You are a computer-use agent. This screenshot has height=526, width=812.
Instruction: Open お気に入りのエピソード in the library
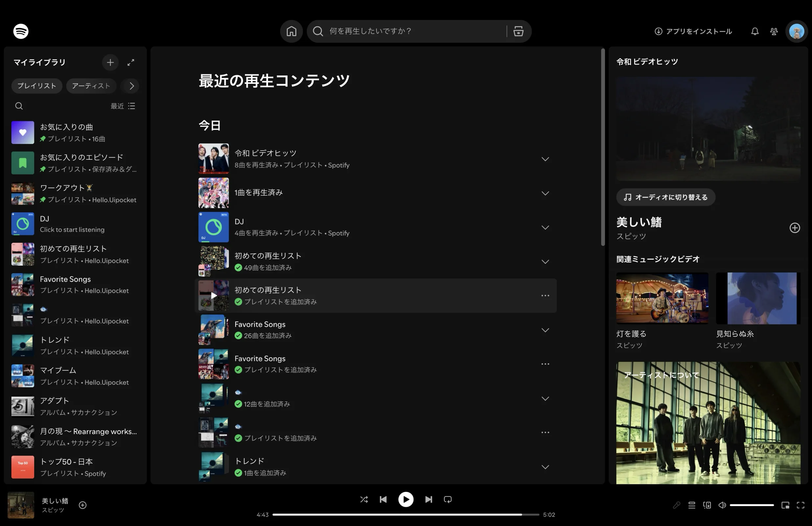coord(75,163)
